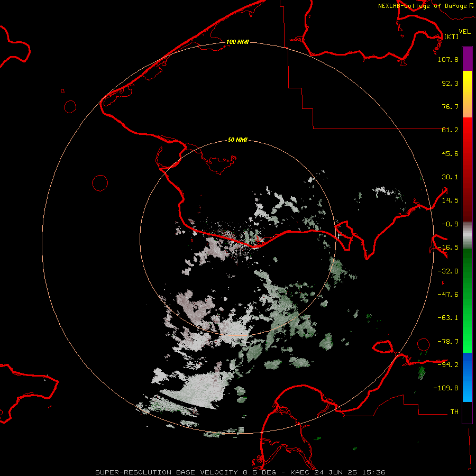The image size is (476, 476).
Task: Click the [KT] units label
Action: coord(452,36)
